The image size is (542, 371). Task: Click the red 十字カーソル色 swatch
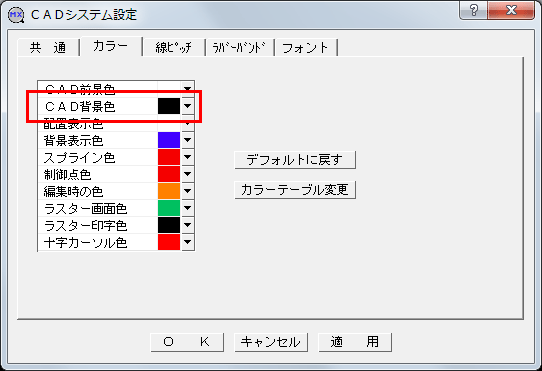(169, 242)
